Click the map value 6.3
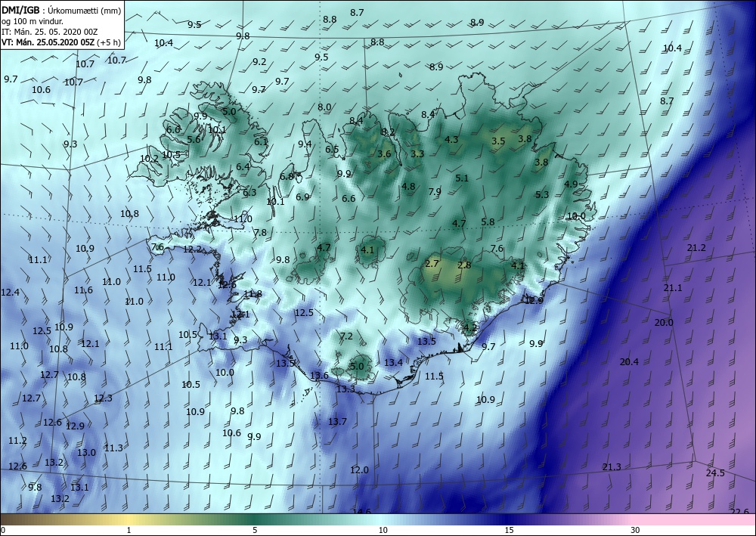This screenshot has width=756, height=536. (x=249, y=192)
